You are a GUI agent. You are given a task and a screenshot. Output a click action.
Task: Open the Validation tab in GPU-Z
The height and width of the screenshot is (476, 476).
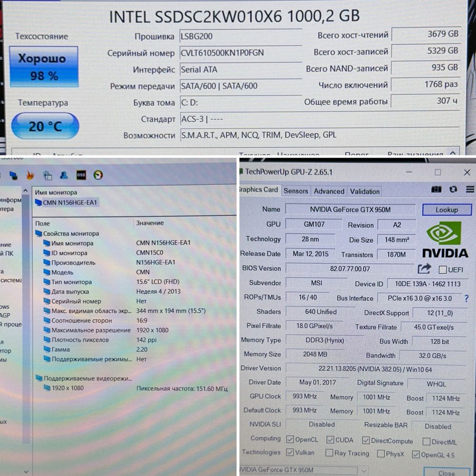[x=365, y=191]
